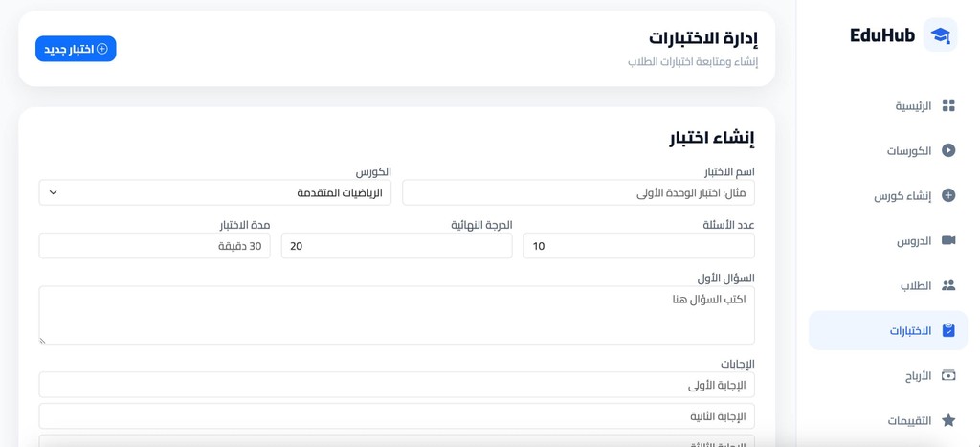Screen dimensions: 980x447
Task: Click the اسم الاختبار input field
Action: [578, 192]
